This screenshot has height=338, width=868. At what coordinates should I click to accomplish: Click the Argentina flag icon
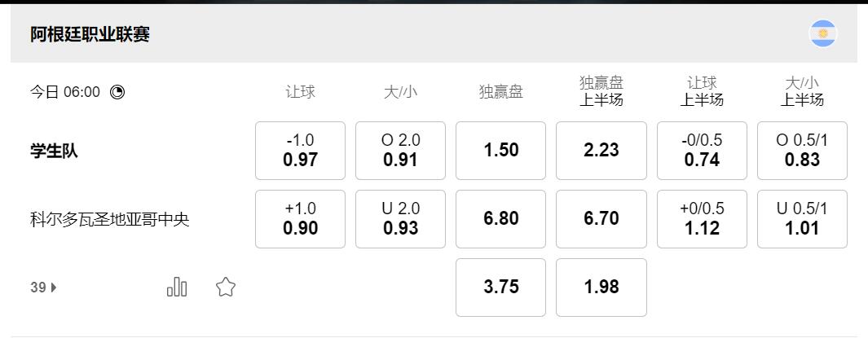point(822,34)
